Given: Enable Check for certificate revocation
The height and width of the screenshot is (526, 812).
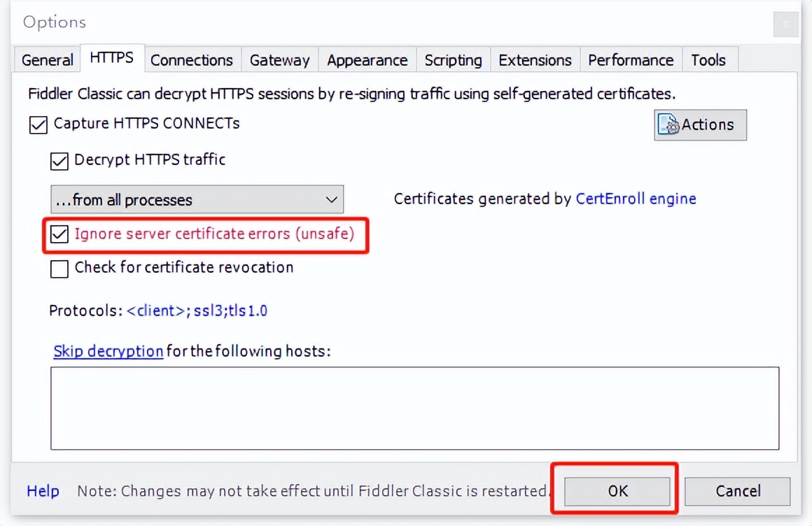Looking at the screenshot, I should [x=59, y=269].
